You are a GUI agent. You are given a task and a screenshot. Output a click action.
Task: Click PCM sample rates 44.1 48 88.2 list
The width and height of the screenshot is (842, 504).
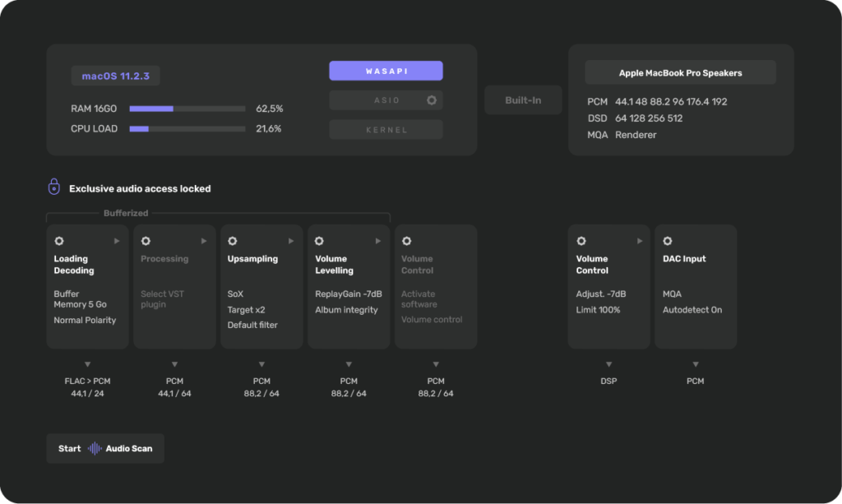click(x=671, y=102)
